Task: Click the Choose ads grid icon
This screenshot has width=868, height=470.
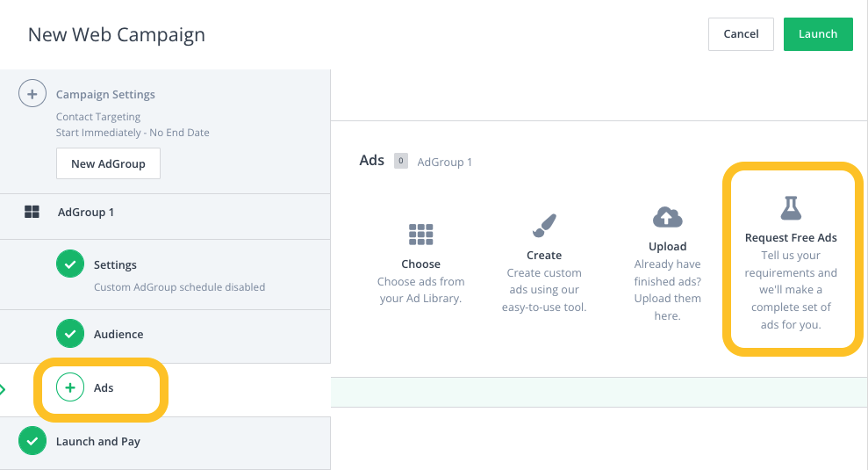Action: point(420,234)
